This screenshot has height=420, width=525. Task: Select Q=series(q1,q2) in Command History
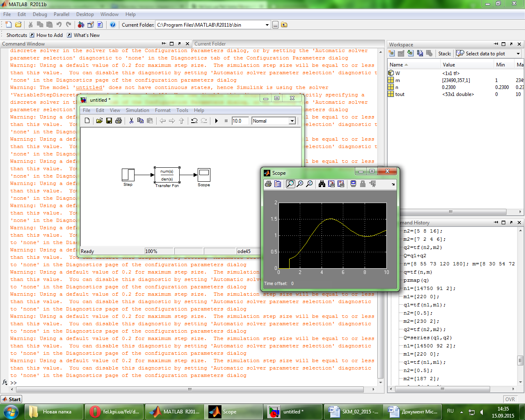[x=427, y=338]
